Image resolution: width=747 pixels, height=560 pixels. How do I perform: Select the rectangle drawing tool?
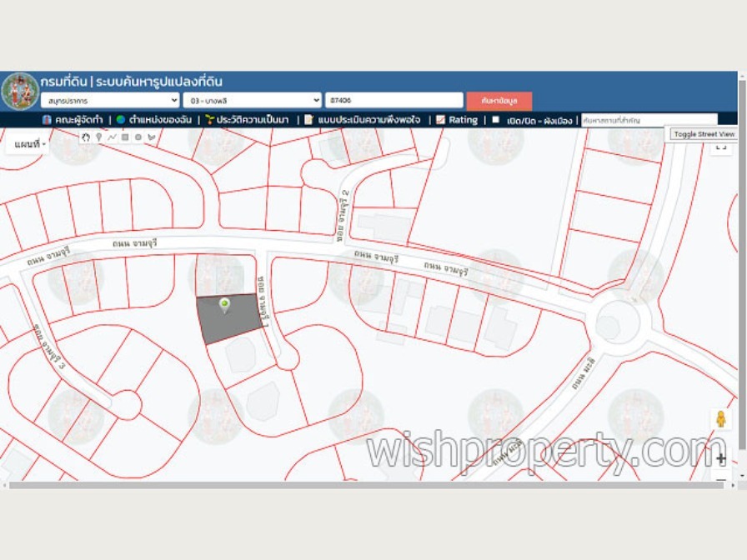coord(125,137)
